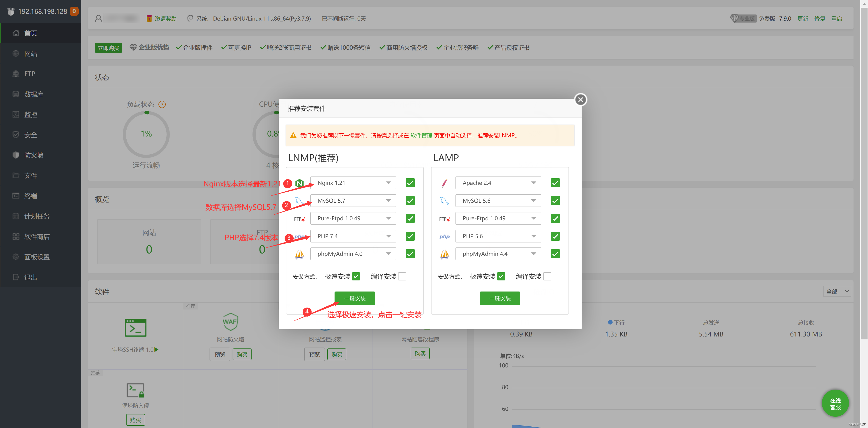Uncheck the Apache 2.4 checkbox
Image resolution: width=868 pixels, height=428 pixels.
coord(555,183)
